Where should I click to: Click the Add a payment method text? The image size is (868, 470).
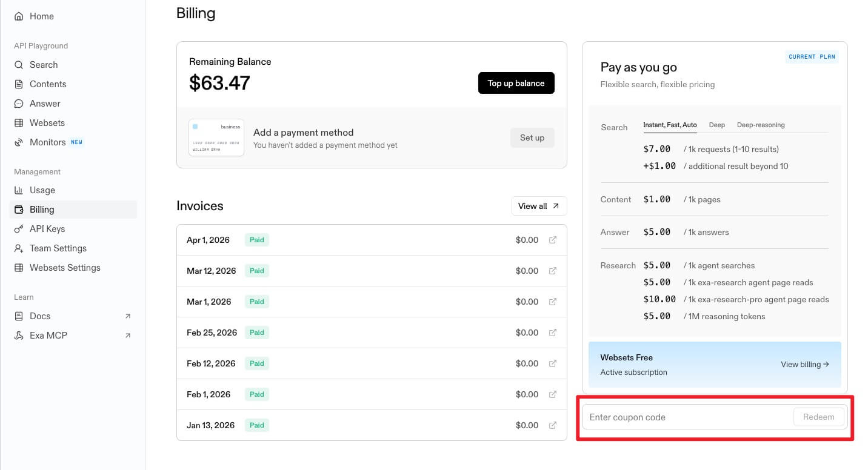(x=303, y=133)
